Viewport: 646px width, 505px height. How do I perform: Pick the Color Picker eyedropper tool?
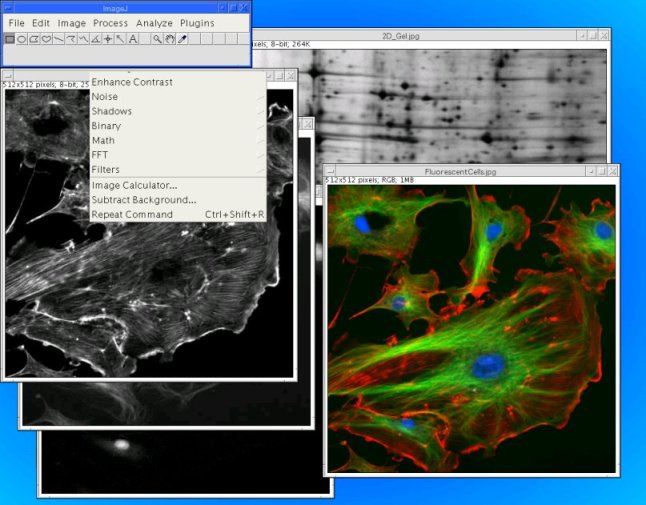181,39
